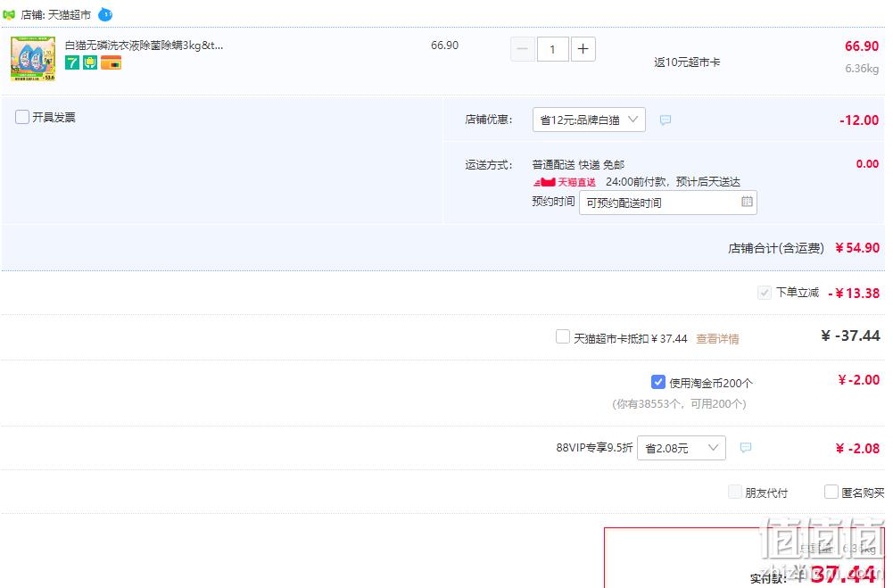The height and width of the screenshot is (588, 893).
Task: Open the blue Wangwang chat icon
Action: [x=105, y=14]
